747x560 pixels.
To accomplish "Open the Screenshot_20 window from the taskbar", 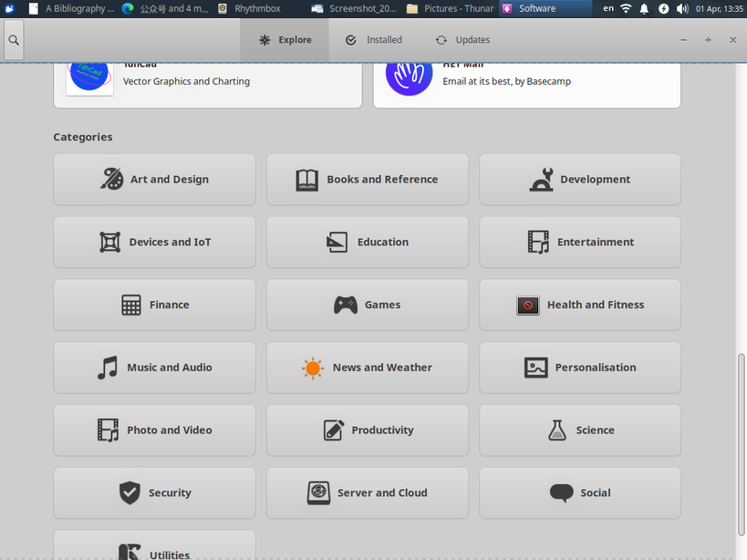I will (355, 8).
